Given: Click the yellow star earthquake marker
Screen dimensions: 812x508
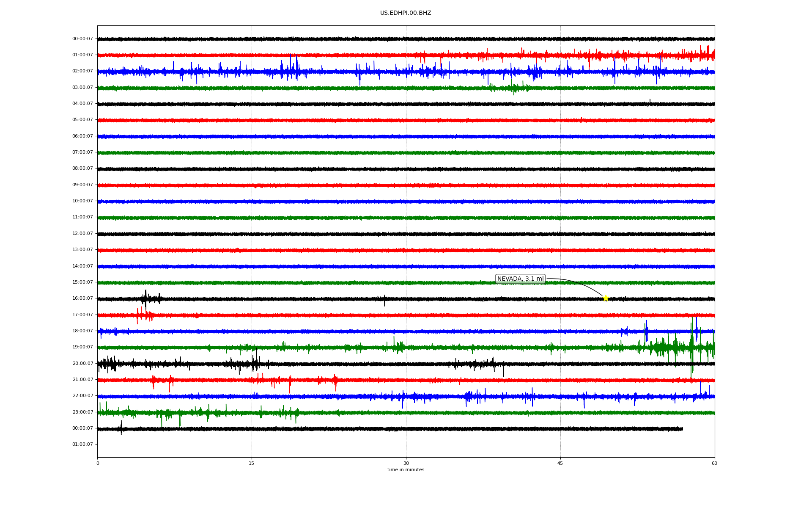Looking at the screenshot, I should pos(605,298).
